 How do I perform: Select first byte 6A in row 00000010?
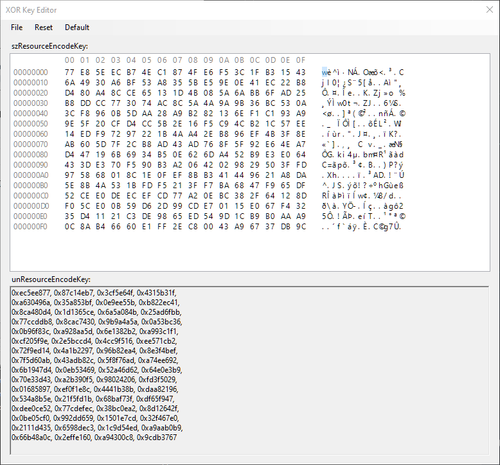click(x=69, y=83)
